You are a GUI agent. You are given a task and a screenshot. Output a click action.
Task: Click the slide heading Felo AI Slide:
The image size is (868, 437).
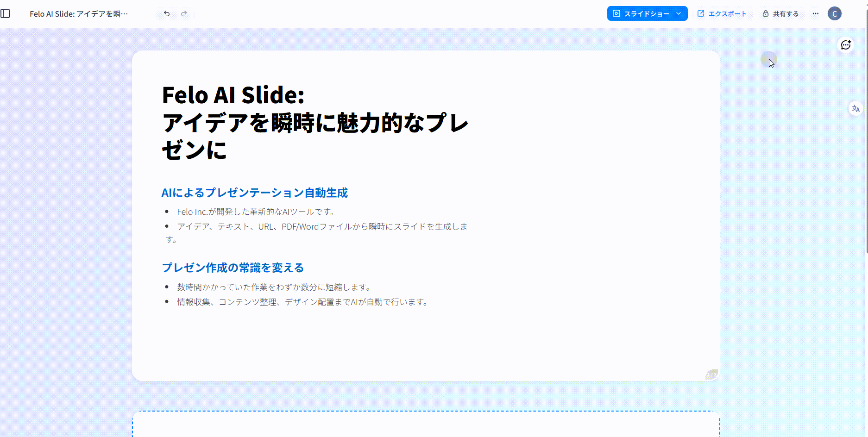[x=233, y=95]
